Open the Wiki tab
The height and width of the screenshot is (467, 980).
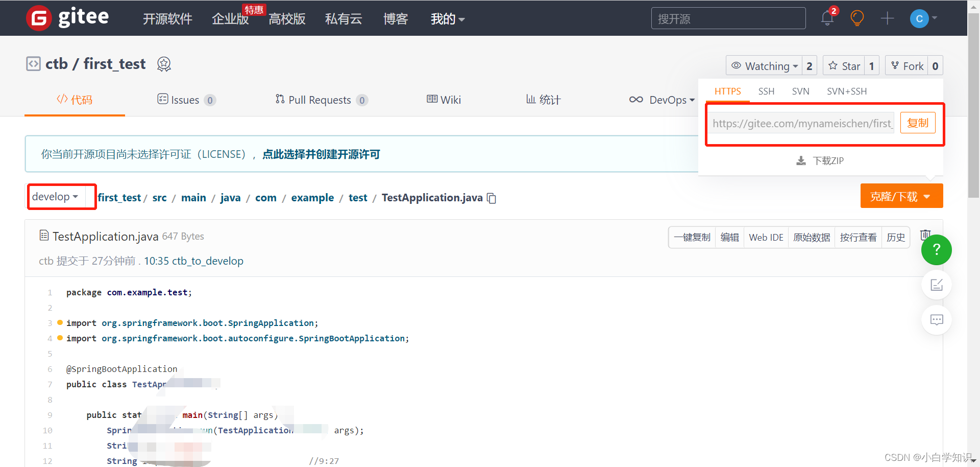tap(444, 100)
